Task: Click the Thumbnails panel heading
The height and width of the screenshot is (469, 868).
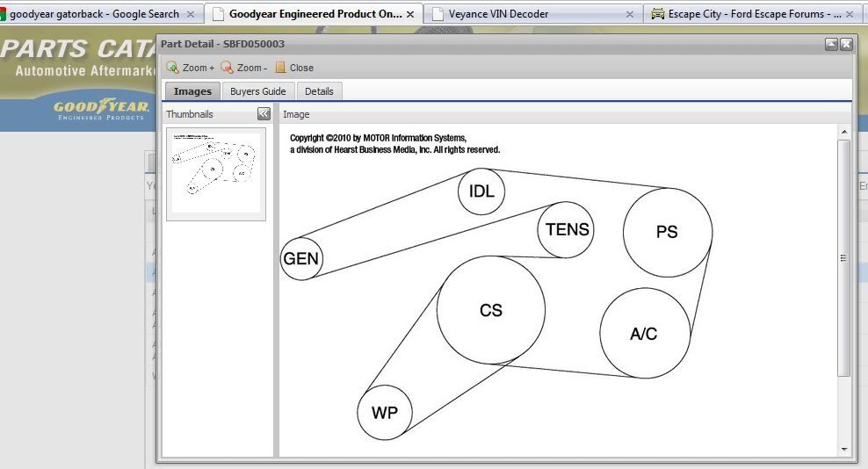Action: coord(189,114)
